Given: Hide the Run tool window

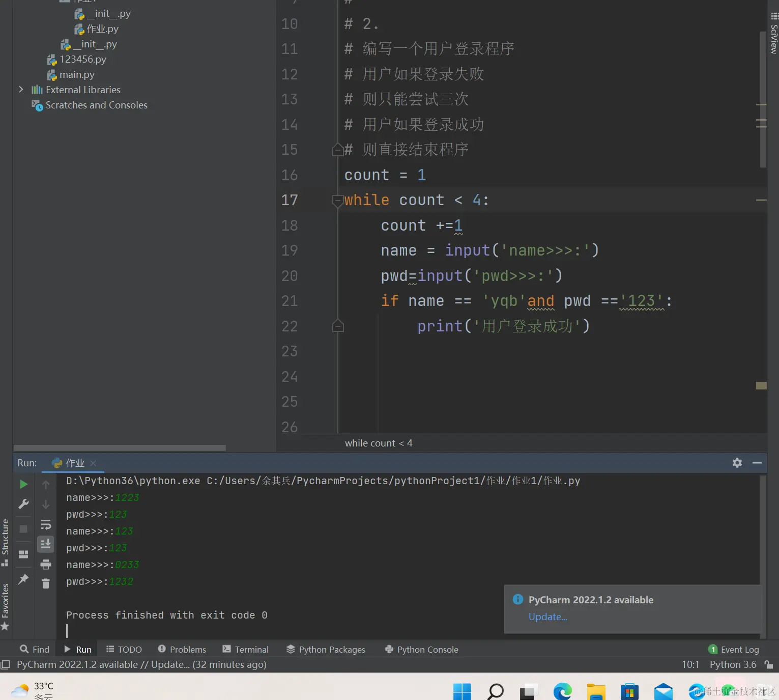Looking at the screenshot, I should (x=757, y=463).
